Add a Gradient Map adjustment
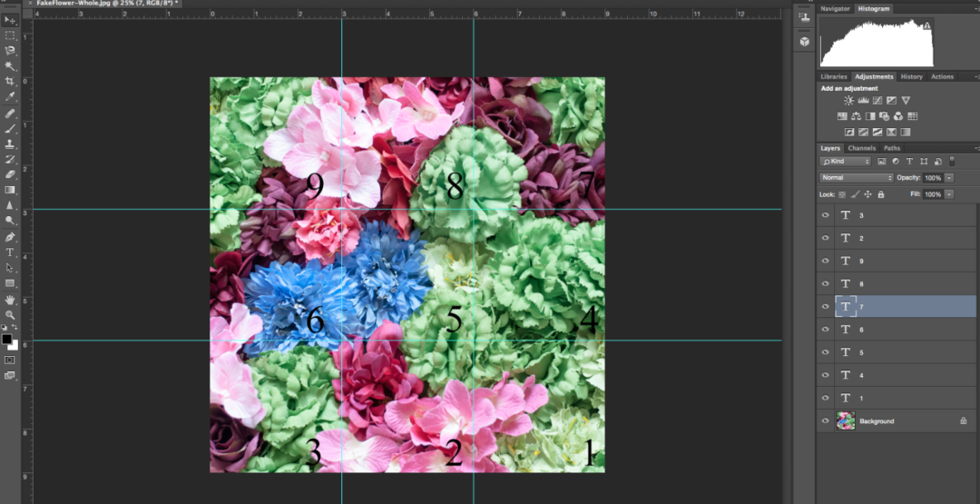 [906, 132]
